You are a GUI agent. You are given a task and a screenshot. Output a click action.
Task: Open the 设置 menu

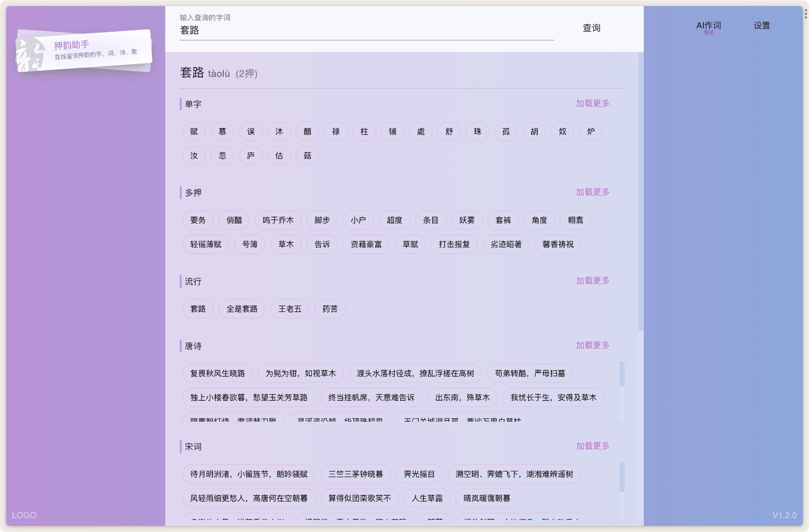click(762, 26)
